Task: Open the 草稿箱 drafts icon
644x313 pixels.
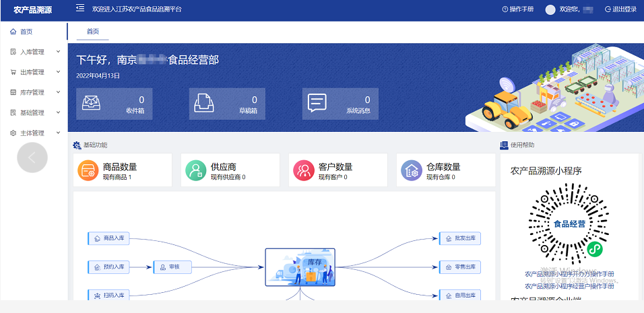Action: pos(203,104)
